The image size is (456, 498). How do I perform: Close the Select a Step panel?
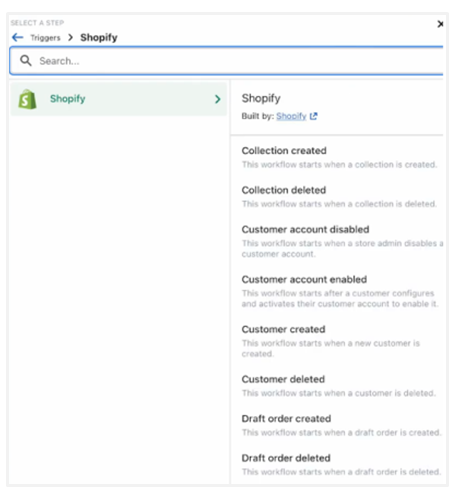click(x=440, y=24)
